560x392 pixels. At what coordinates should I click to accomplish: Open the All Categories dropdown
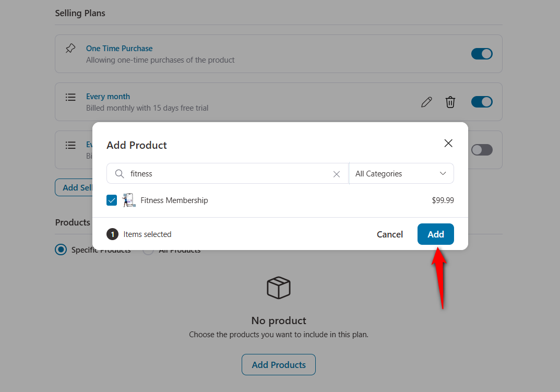[401, 173]
